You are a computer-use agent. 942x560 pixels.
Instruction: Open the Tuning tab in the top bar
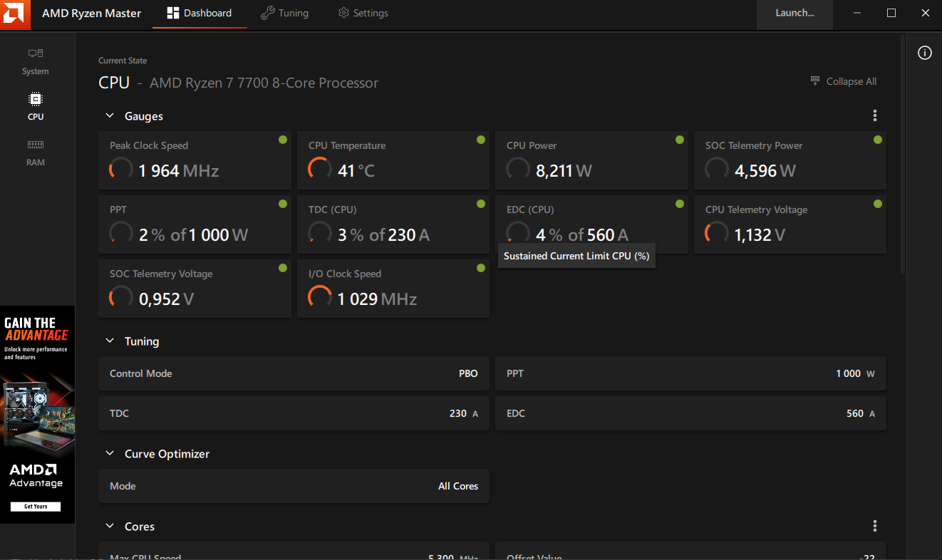pos(284,14)
